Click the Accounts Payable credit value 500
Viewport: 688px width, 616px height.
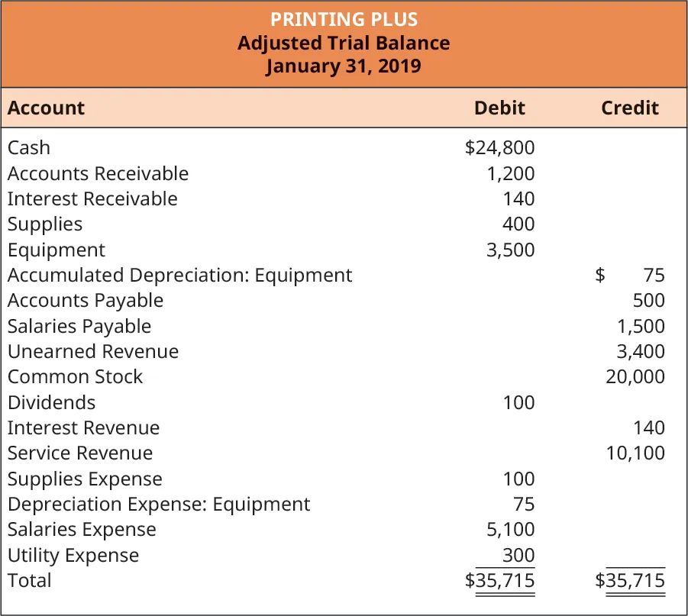(x=648, y=300)
